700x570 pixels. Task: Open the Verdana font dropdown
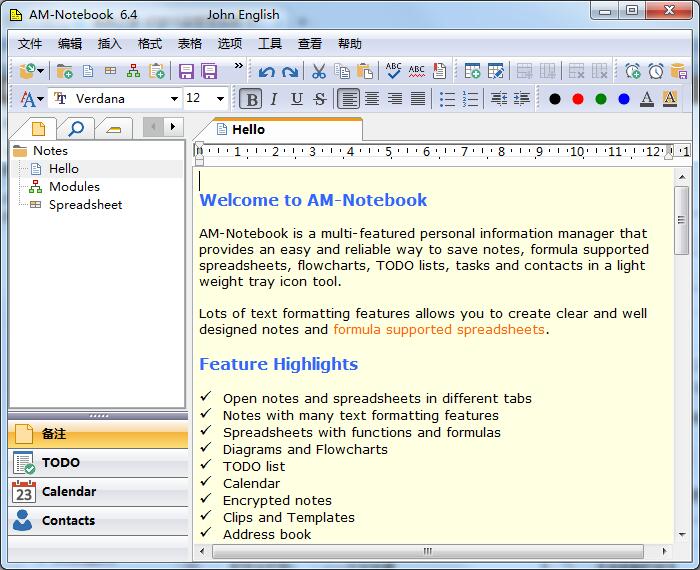tap(175, 99)
